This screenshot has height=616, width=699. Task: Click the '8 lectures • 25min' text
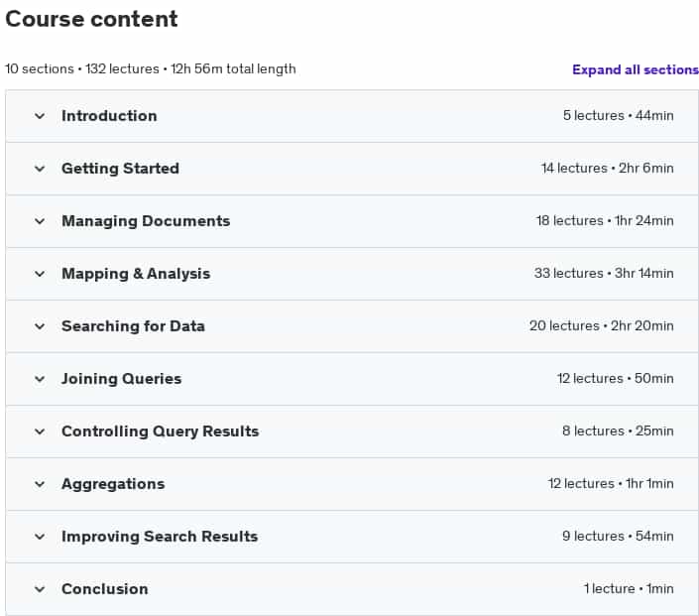(x=618, y=431)
